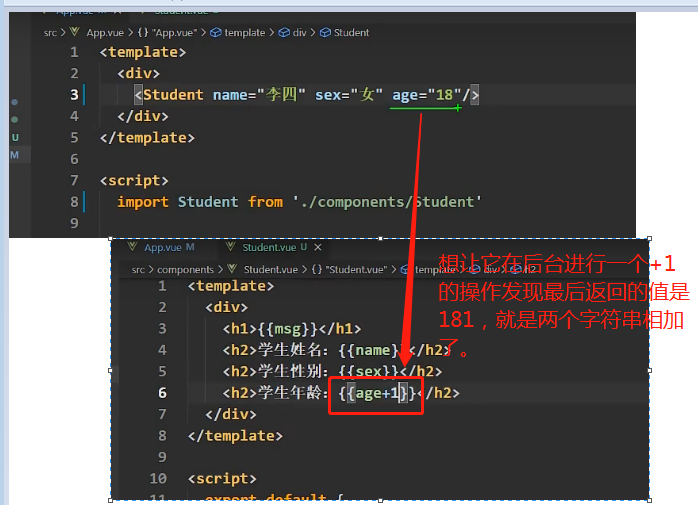Screen dimensions: 698x505
Task: Open src in the top breadcrumb
Action: [x=50, y=33]
